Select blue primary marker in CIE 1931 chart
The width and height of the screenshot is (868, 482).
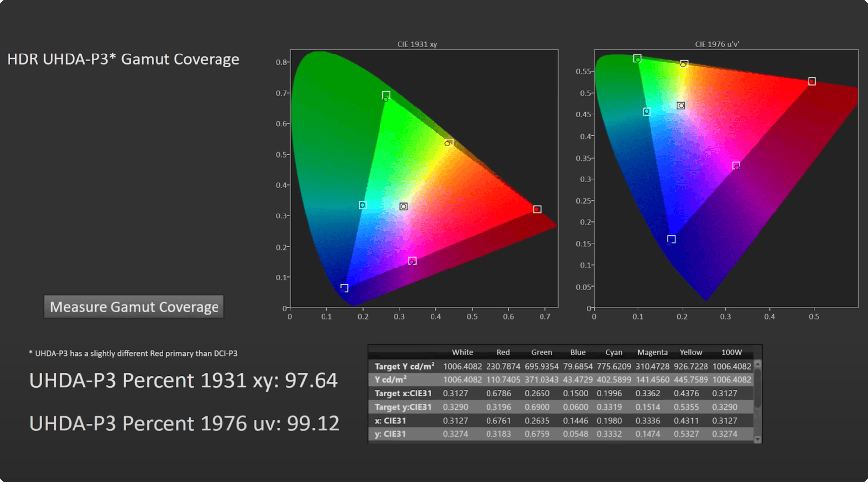[344, 288]
